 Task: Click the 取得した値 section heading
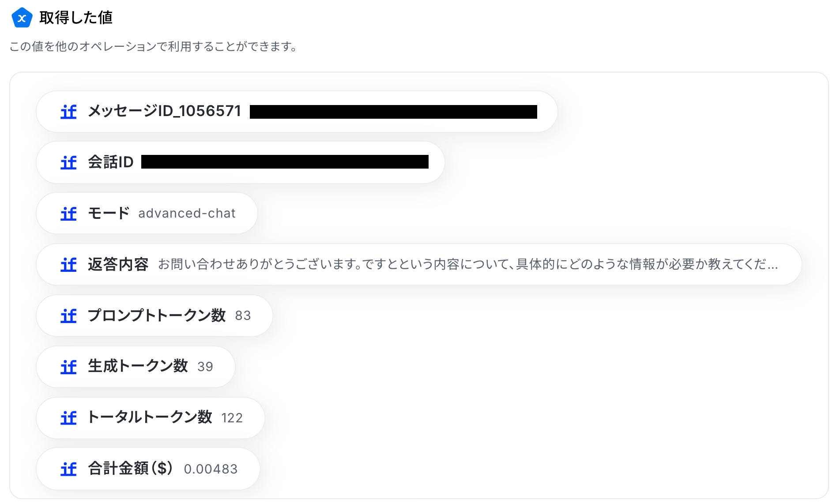[76, 18]
